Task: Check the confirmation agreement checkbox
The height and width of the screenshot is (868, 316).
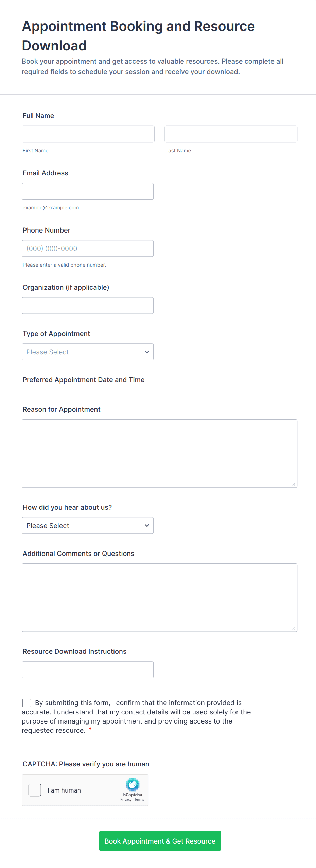Action: [27, 703]
